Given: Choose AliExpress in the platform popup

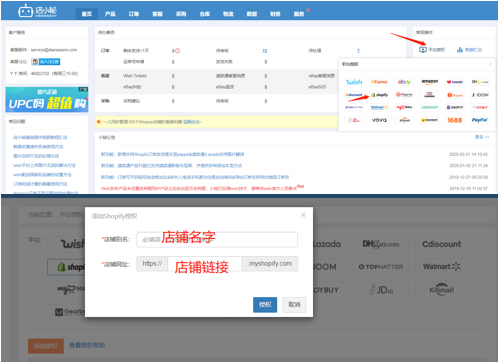Looking at the screenshot, I should pyautogui.click(x=379, y=82).
